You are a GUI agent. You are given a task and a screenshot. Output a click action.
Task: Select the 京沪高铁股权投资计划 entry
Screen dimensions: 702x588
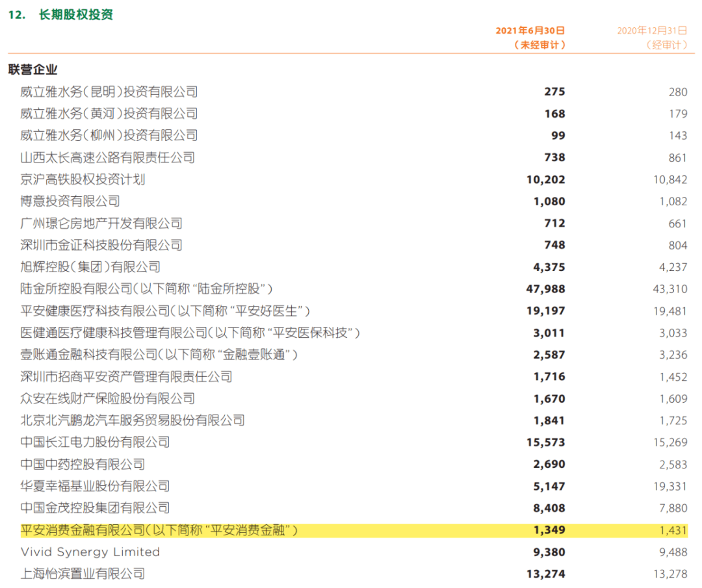click(x=83, y=179)
